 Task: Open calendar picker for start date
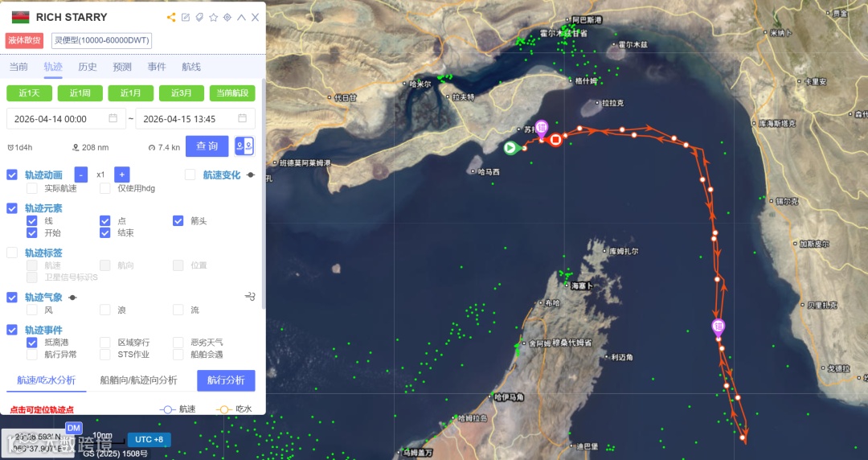[x=113, y=118]
